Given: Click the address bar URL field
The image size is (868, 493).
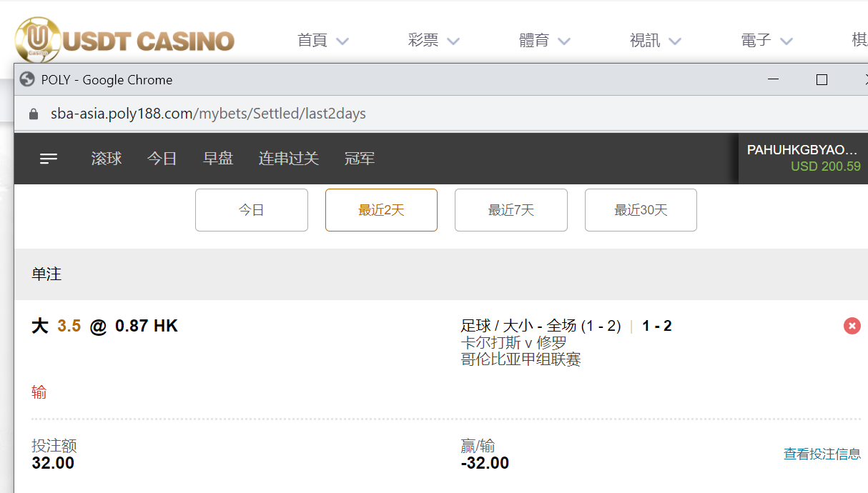Looking at the screenshot, I should (208, 114).
